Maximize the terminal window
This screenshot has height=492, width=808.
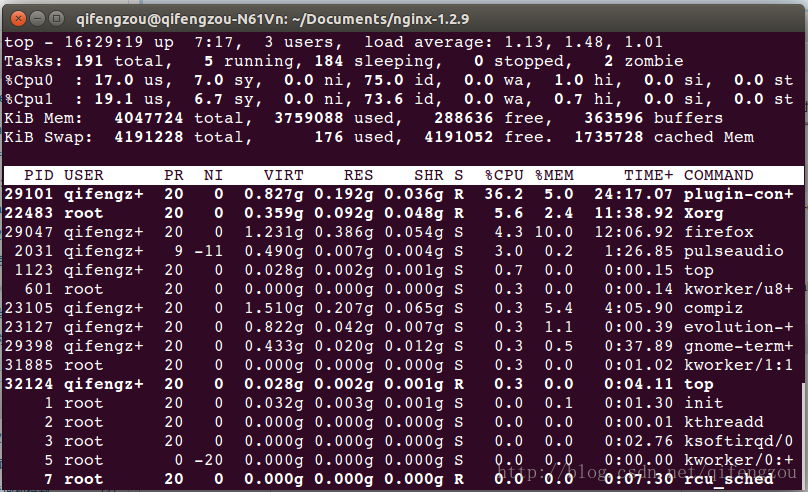(x=56, y=19)
